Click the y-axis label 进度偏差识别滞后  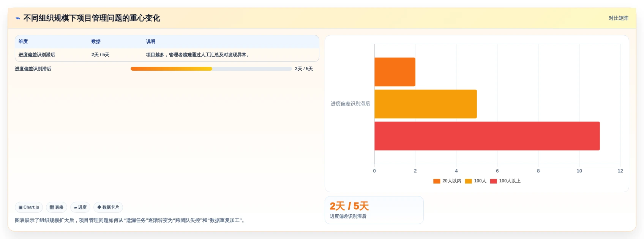pos(350,104)
